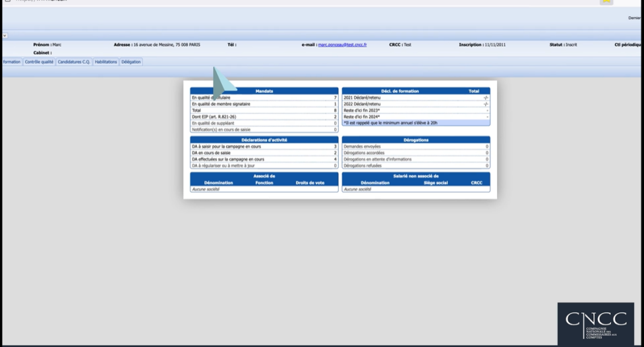Click the inscription date 11/11/2011

tap(495, 45)
